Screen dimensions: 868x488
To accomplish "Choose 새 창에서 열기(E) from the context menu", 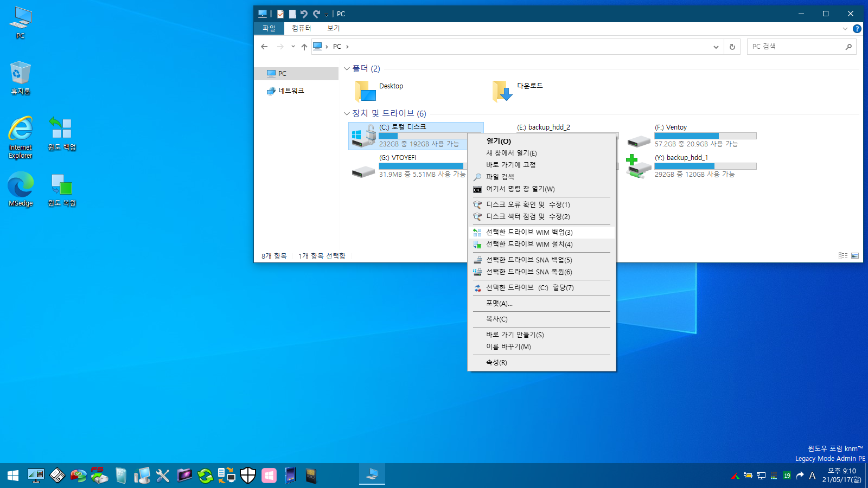I will 541,153.
